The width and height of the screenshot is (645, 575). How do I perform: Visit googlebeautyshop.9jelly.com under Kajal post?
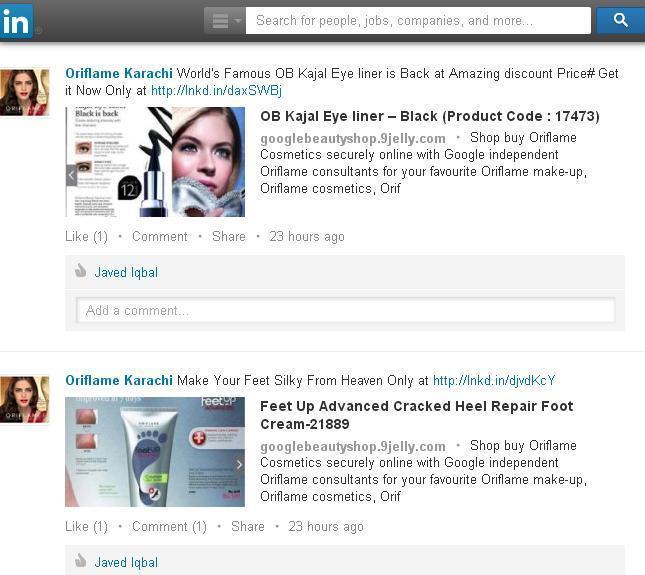(353, 138)
